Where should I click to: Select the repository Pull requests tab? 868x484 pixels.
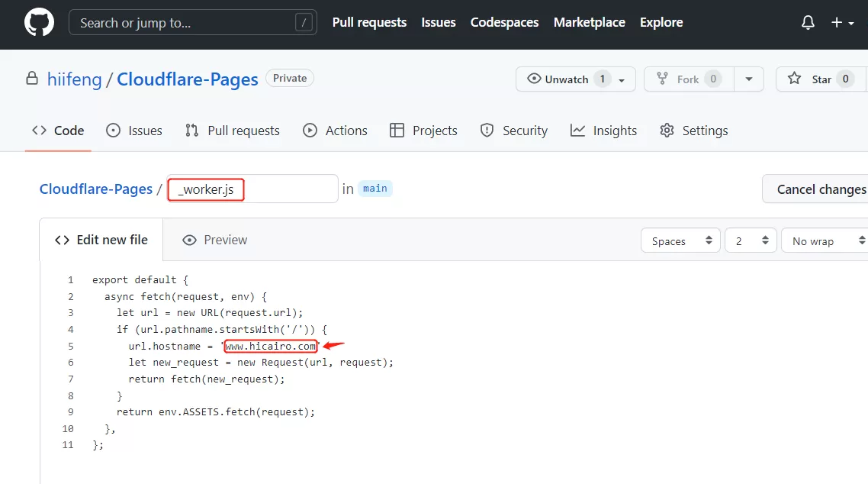coord(232,131)
